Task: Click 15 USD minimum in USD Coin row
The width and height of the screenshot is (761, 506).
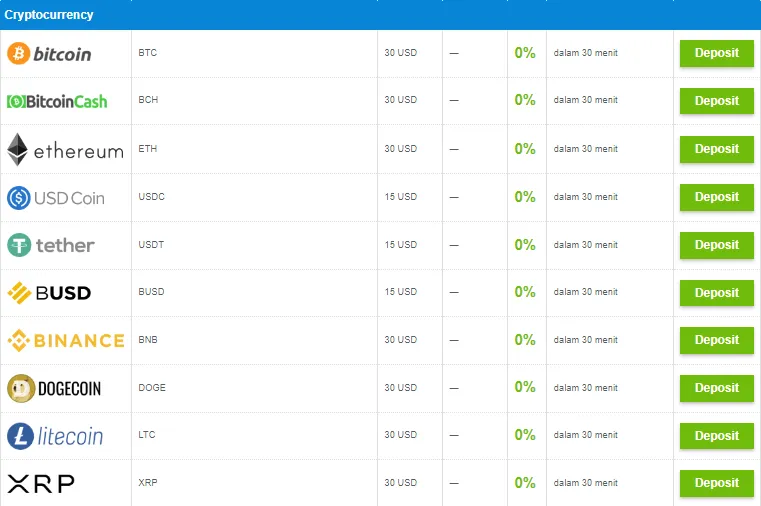Action: point(400,196)
